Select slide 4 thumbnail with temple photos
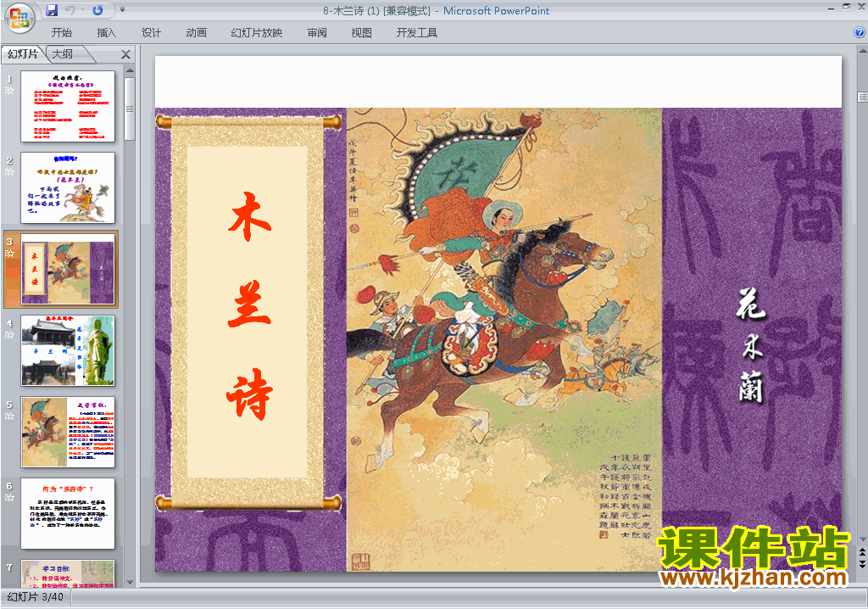 point(68,351)
